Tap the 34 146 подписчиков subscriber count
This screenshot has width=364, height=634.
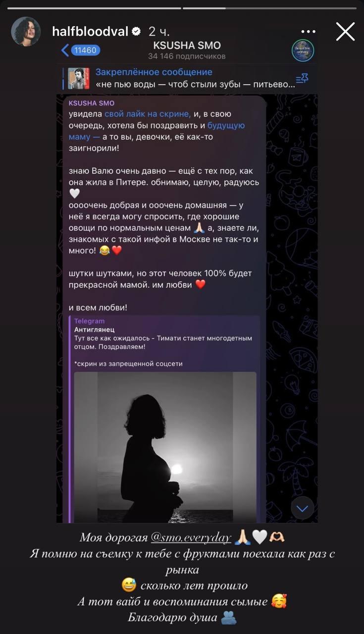tap(187, 56)
